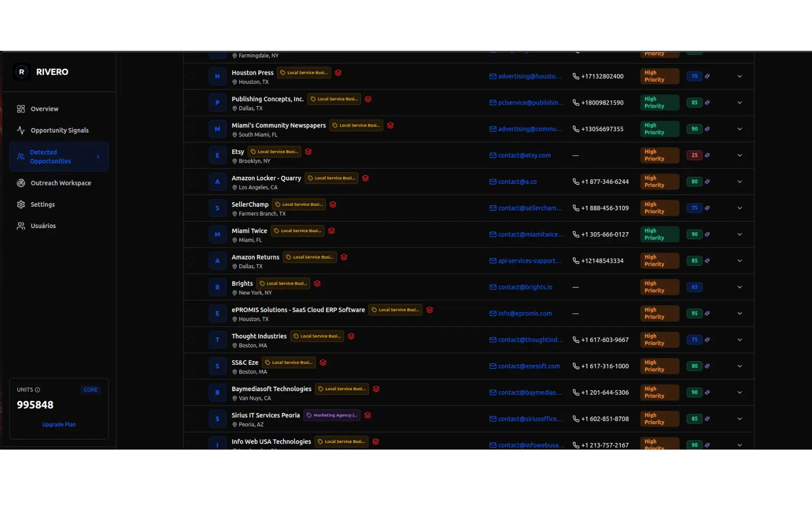812x508 pixels.
Task: Open email link contact@etsy.com
Action: click(x=524, y=155)
